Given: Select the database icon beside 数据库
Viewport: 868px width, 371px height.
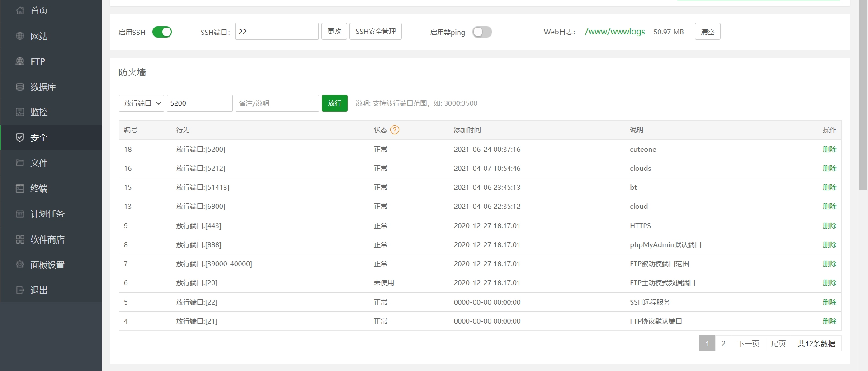Looking at the screenshot, I should click(20, 87).
